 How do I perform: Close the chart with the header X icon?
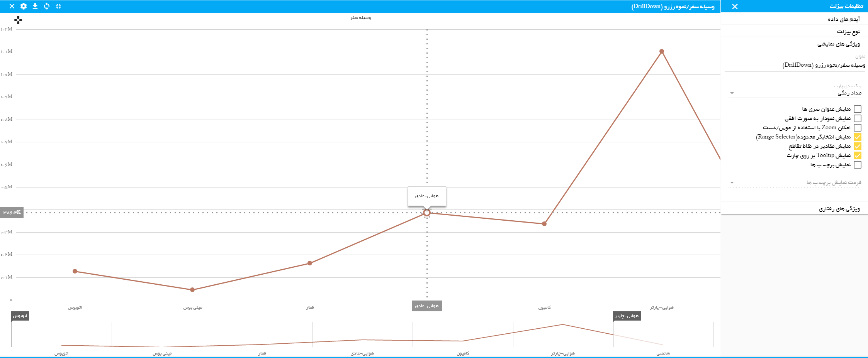(12, 6)
